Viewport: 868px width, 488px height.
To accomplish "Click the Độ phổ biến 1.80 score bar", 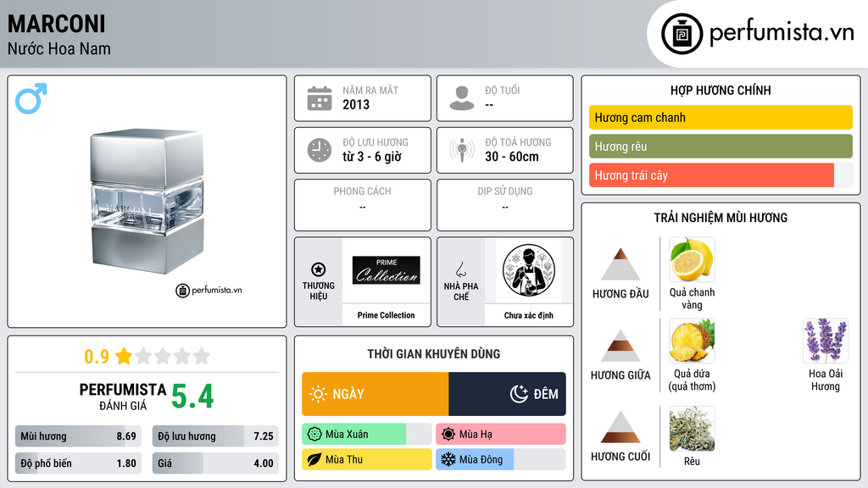I will point(79,463).
